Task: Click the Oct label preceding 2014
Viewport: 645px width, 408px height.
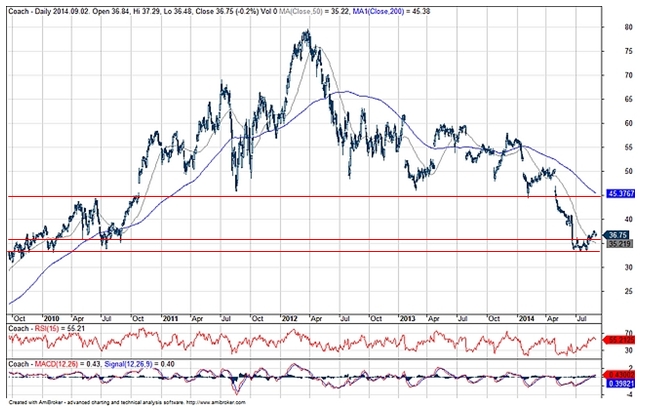Action: click(x=494, y=319)
